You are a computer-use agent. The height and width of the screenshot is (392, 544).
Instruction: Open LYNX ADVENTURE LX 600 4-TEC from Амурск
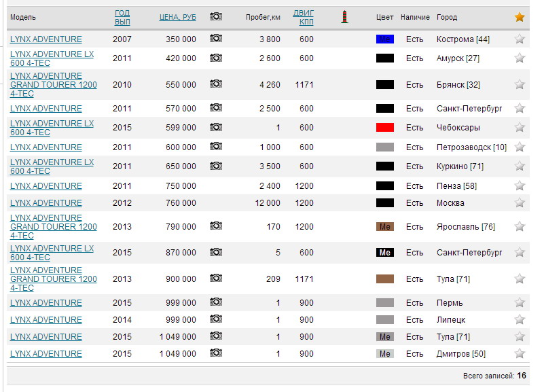[x=52, y=58]
